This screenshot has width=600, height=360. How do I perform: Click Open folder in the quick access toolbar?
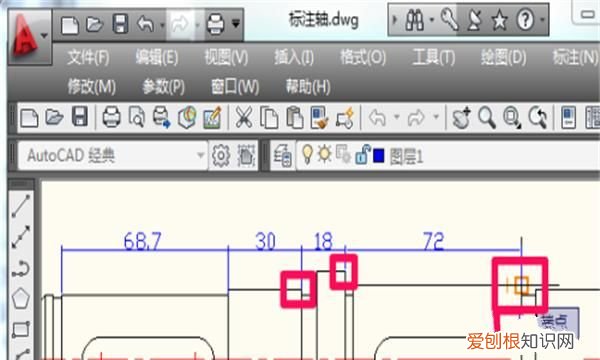point(95,24)
